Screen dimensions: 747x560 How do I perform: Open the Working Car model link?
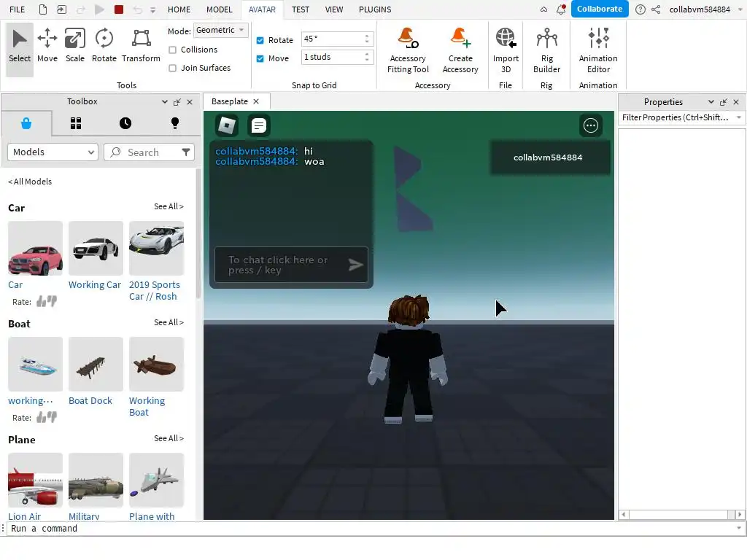pyautogui.click(x=95, y=285)
